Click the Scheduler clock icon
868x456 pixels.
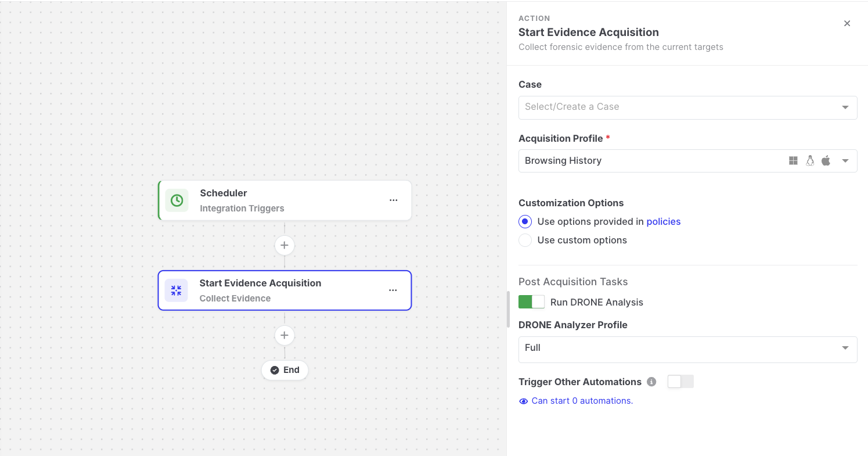click(x=177, y=200)
